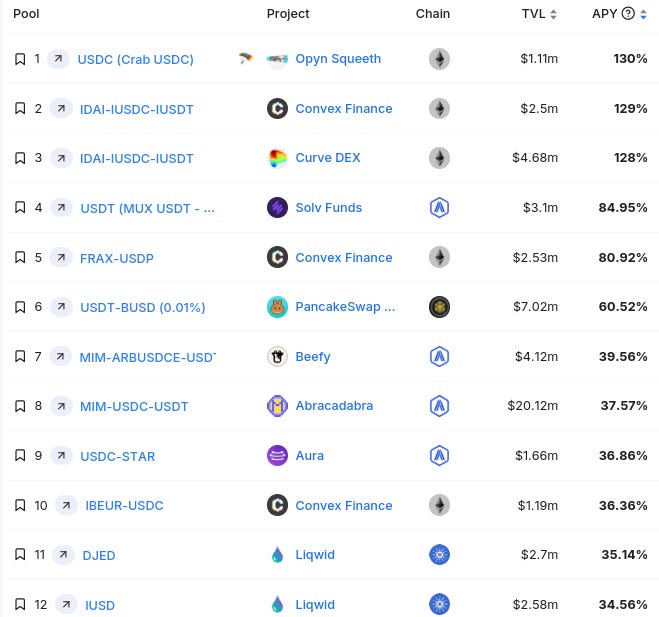Bookmark the USDC (Crab USDC) pool

click(20, 59)
